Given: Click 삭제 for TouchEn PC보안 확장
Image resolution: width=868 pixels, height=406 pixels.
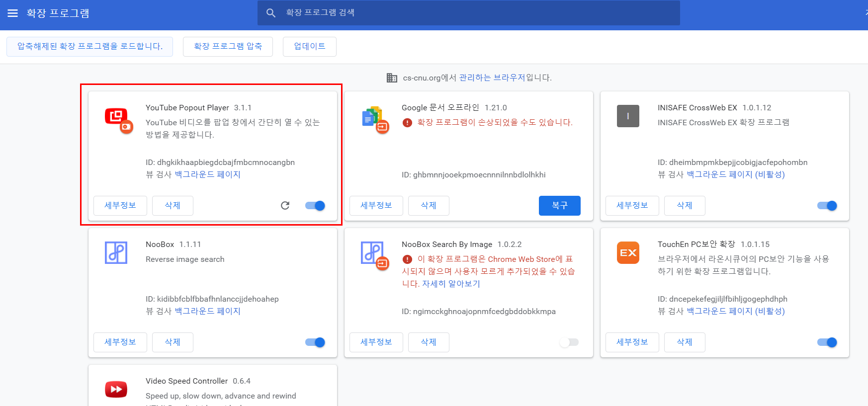Looking at the screenshot, I should [685, 342].
